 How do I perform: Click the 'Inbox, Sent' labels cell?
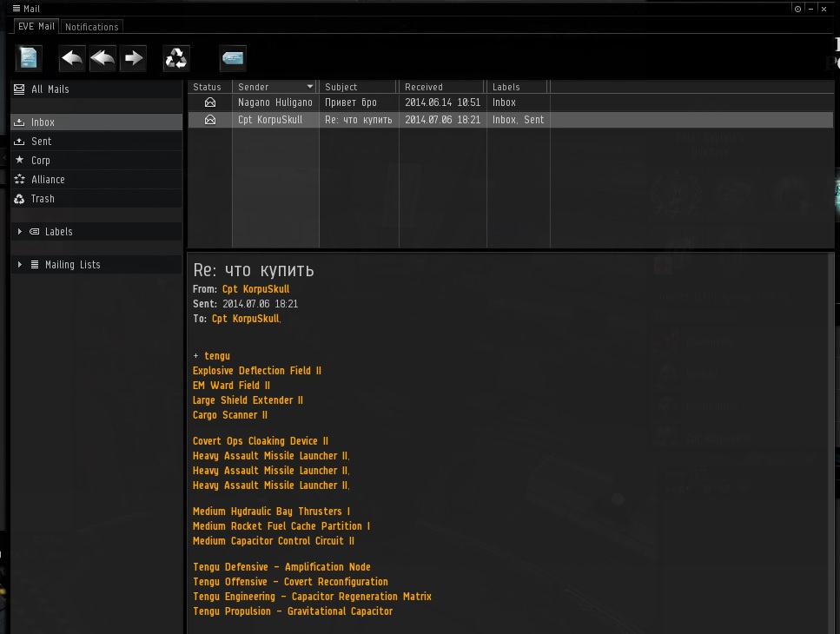click(518, 120)
